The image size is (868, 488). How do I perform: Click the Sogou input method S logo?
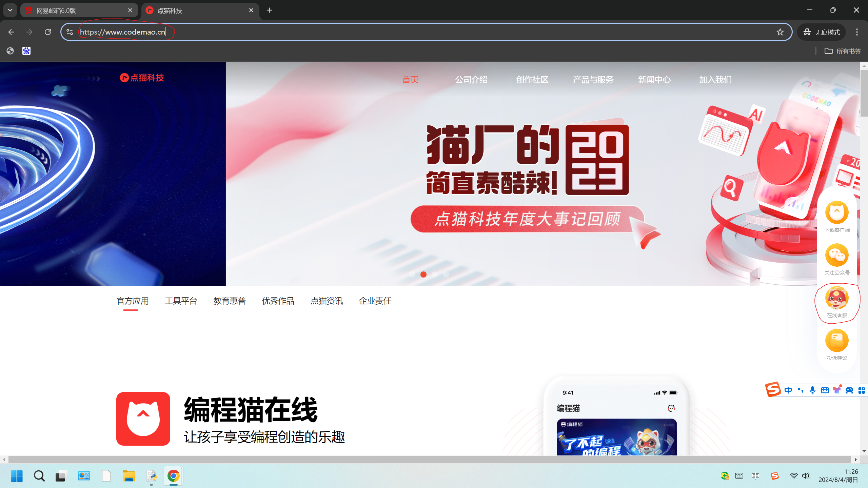773,389
